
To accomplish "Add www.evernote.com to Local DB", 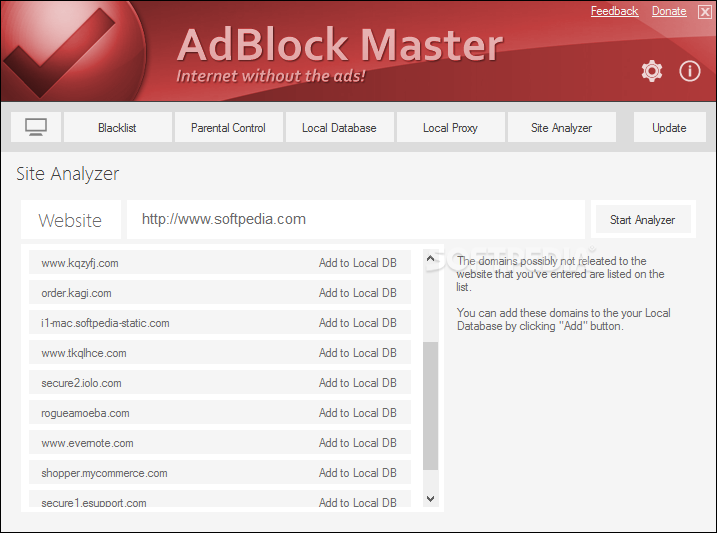I will (x=358, y=443).
